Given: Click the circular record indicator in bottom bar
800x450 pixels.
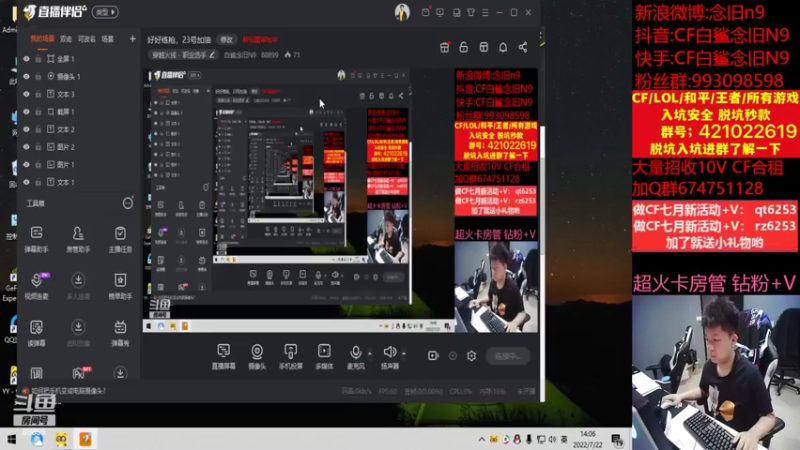Looking at the screenshot, I should pos(453,356).
